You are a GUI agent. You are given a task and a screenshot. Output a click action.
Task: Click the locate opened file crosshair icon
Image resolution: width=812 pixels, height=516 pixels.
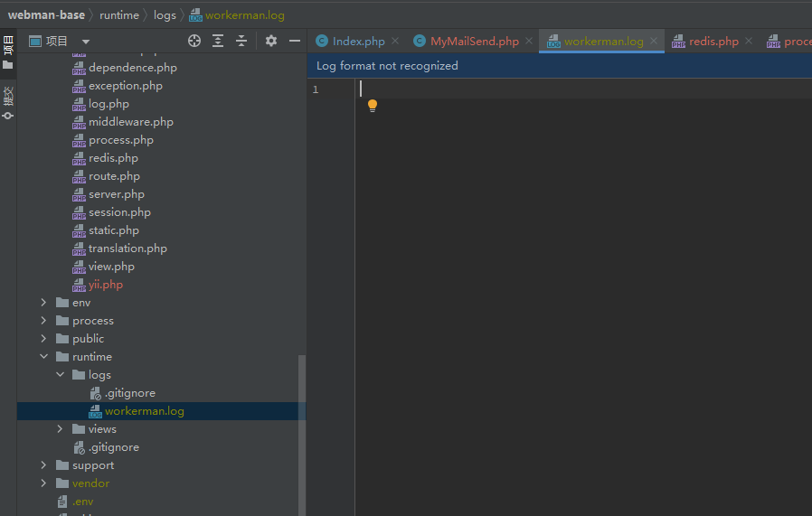[194, 41]
